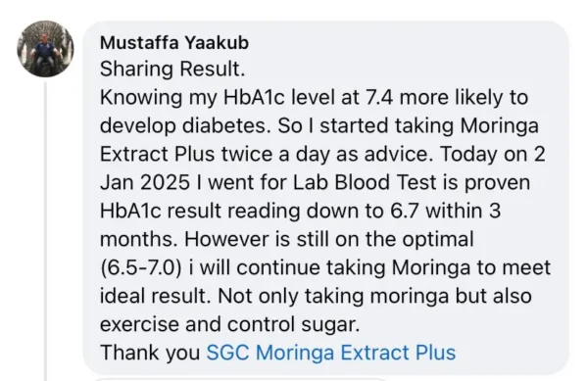Click the "Jan 2025" date text
This screenshot has height=381, width=588.
145,182
